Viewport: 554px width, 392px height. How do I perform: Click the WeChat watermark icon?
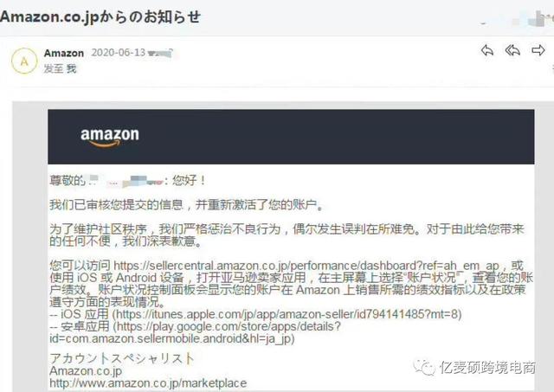(x=424, y=367)
